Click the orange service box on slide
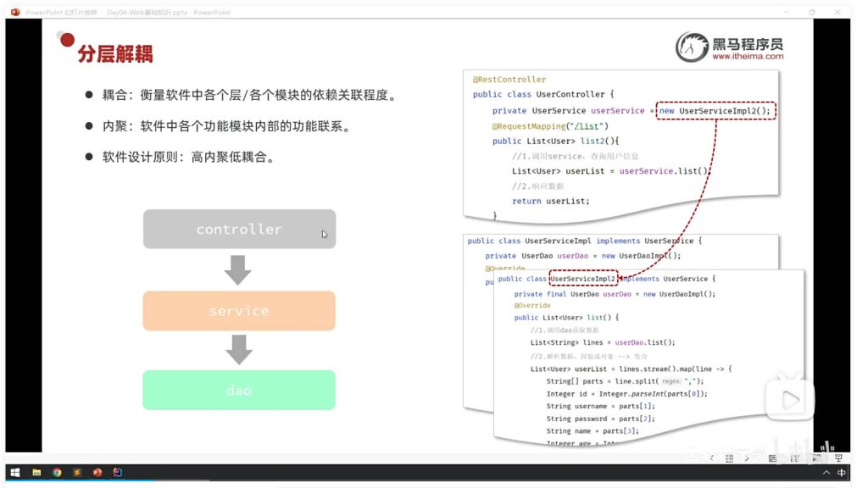Viewport: 868px width, 488px height. [239, 311]
